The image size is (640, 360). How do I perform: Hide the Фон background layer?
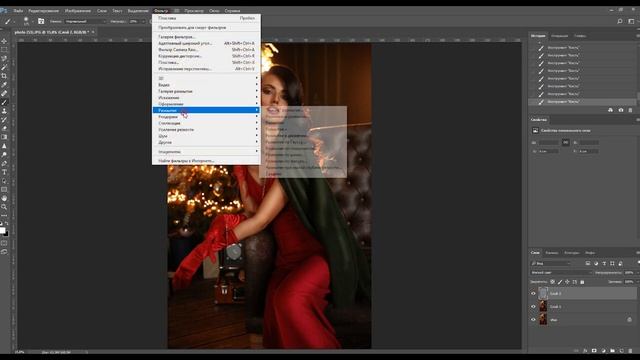tap(533, 320)
